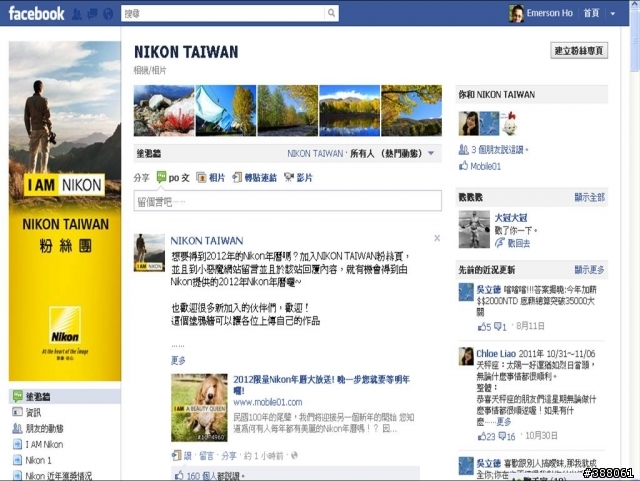640x481 pixels.
Task: Open the www.mobile01.com link
Action: [x=268, y=402]
